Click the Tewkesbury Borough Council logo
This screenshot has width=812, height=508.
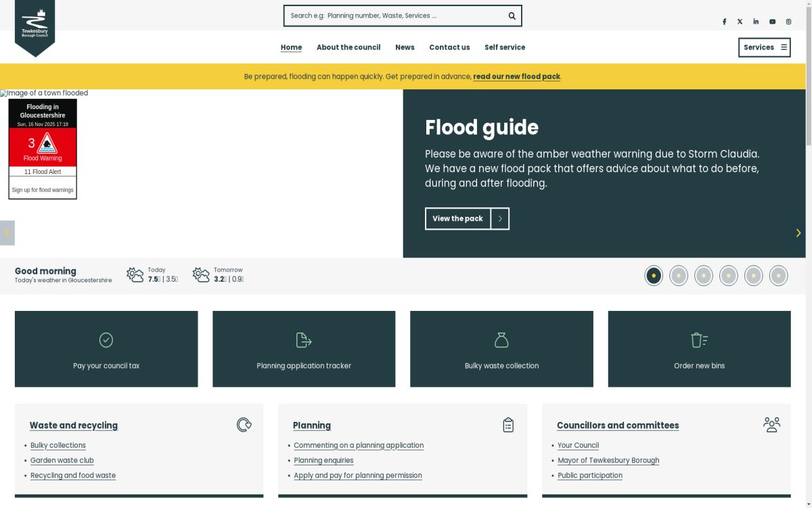35,27
